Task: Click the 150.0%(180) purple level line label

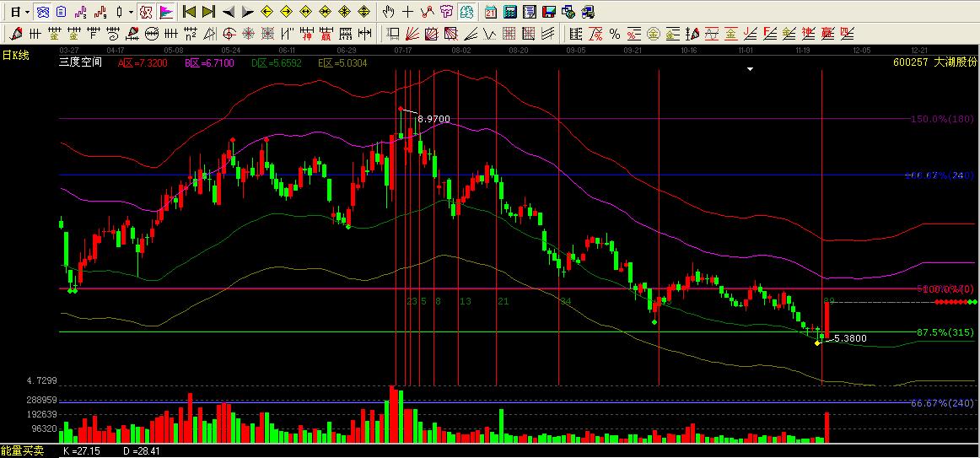Action: pyautogui.click(x=941, y=119)
